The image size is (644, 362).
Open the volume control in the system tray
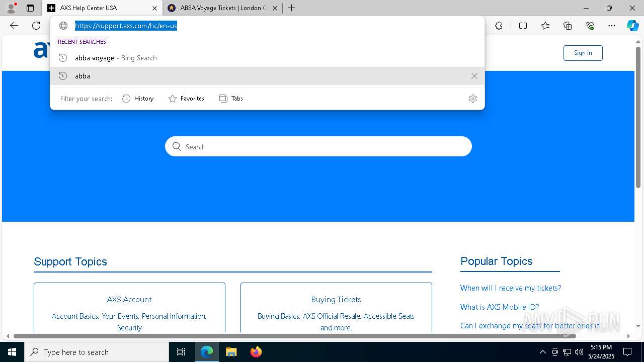pos(579,352)
